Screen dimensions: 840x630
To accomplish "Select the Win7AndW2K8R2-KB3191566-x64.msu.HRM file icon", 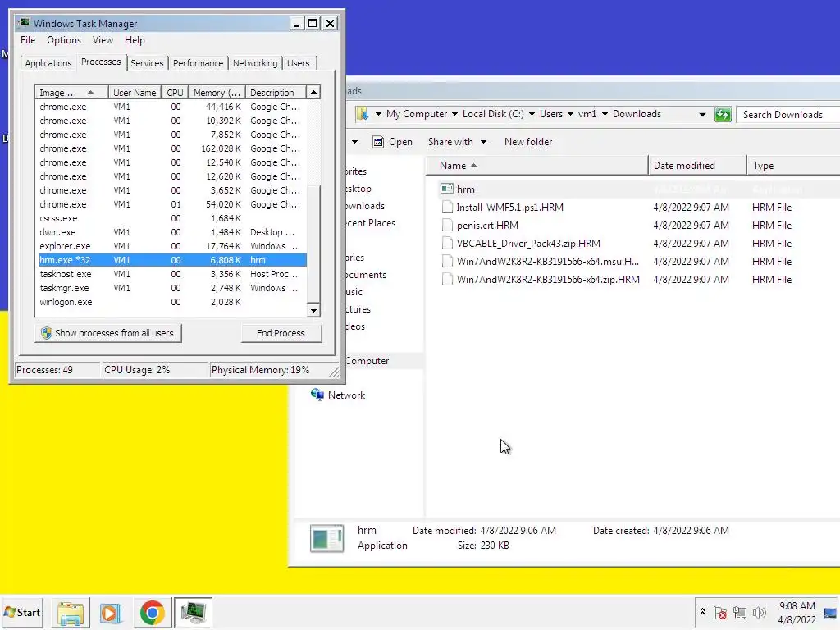I will click(x=447, y=262).
